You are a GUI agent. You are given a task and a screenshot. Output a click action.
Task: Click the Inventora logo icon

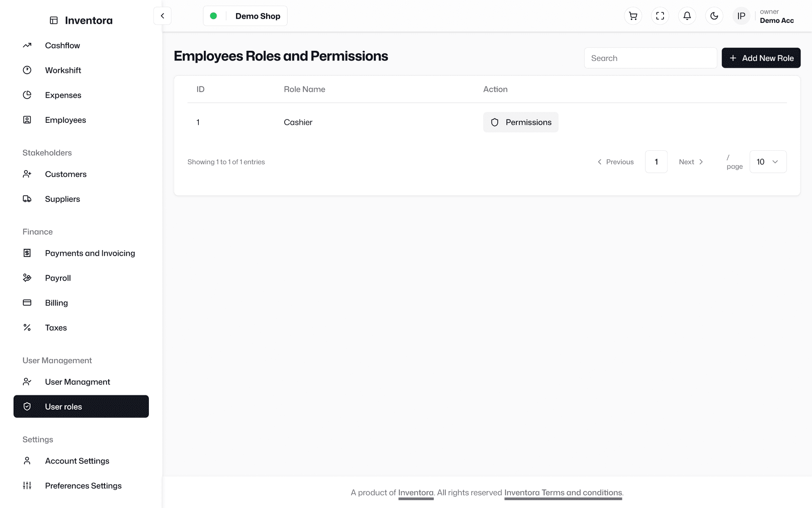(54, 20)
